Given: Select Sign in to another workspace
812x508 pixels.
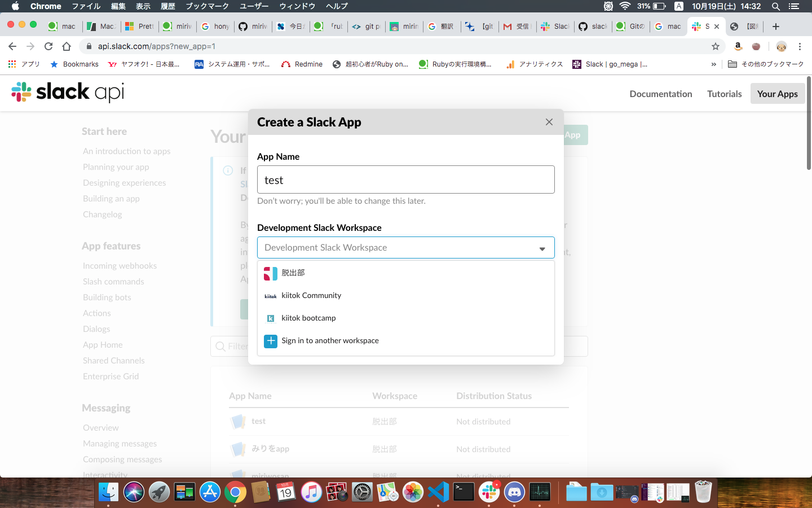Looking at the screenshot, I should 406,341.
